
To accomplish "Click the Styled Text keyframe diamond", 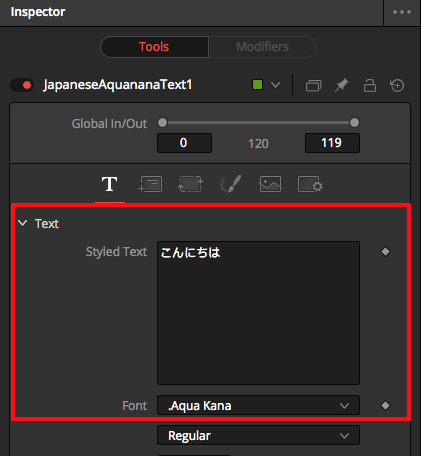I will [385, 252].
